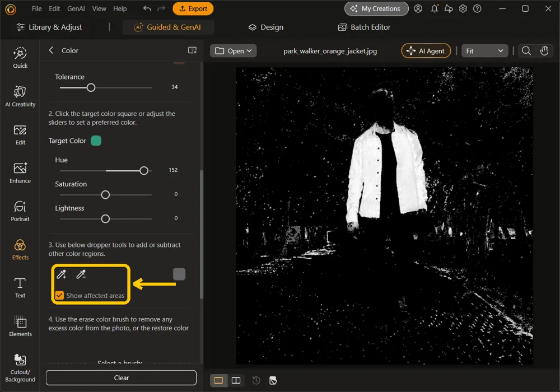Launch the AI Agent

pos(426,51)
